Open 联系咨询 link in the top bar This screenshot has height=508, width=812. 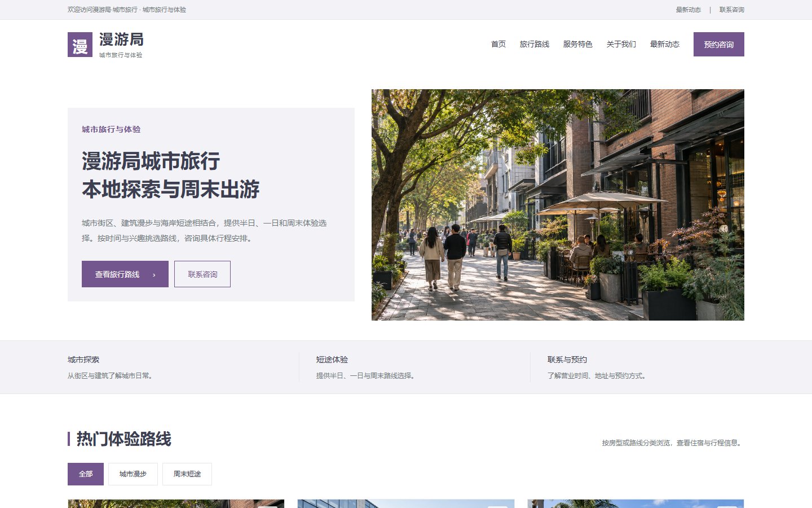732,10
